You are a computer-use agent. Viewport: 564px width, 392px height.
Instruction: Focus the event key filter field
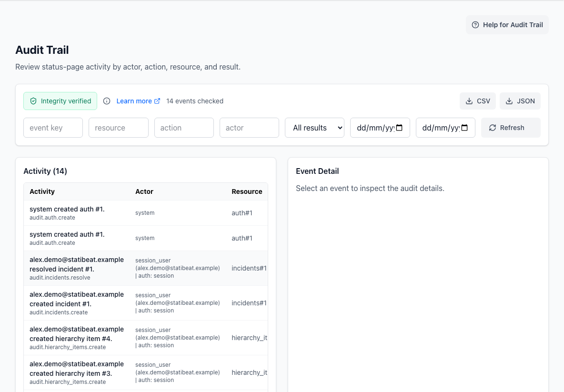pyautogui.click(x=53, y=128)
